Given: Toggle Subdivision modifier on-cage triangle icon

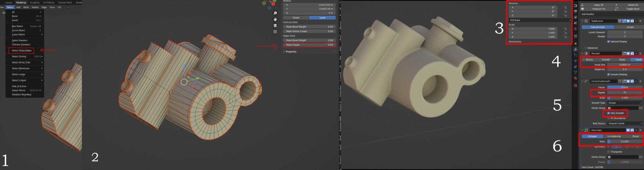Looking at the screenshot, I should (x=620, y=21).
